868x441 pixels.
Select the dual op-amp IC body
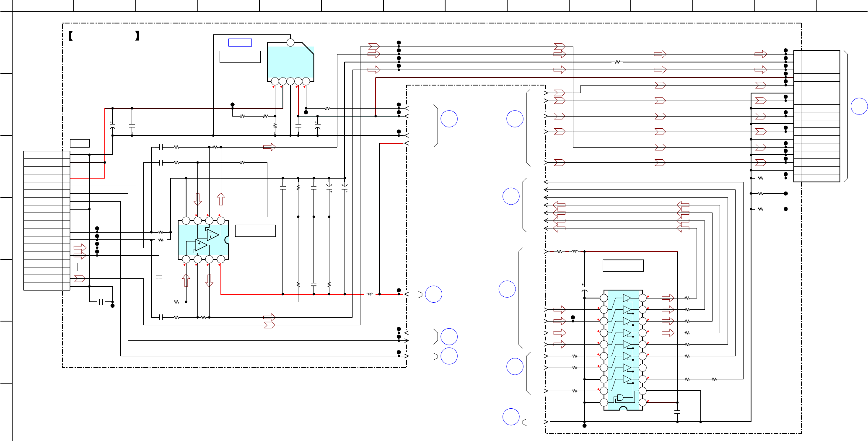point(203,240)
